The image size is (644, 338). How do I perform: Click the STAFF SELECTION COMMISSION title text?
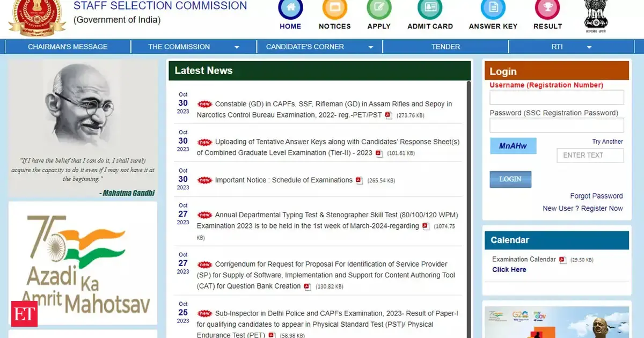[160, 6]
